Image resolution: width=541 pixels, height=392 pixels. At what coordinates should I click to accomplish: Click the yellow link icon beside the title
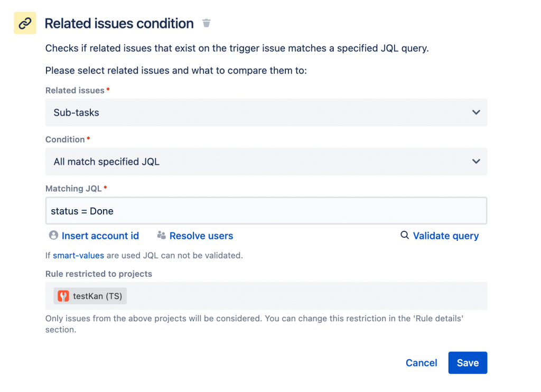[25, 24]
